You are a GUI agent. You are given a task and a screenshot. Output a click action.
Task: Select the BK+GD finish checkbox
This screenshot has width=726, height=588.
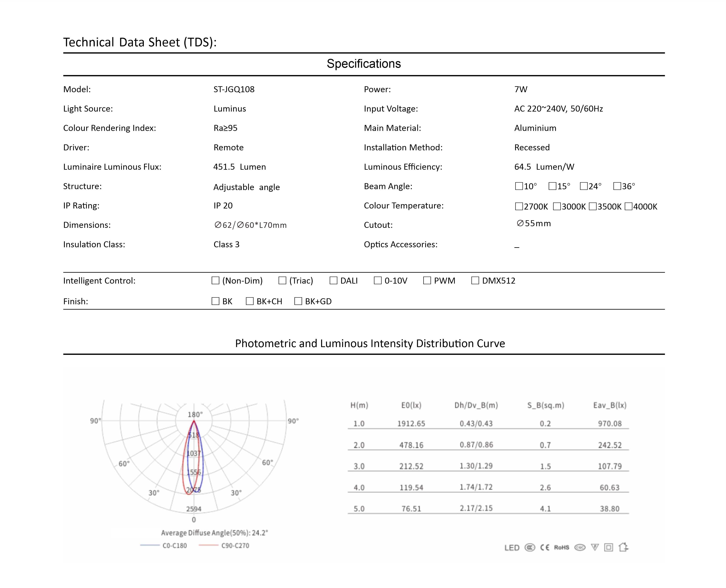click(x=298, y=301)
